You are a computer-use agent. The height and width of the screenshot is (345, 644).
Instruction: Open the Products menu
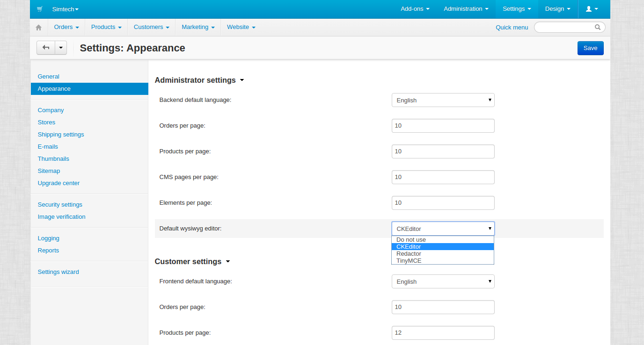point(106,27)
